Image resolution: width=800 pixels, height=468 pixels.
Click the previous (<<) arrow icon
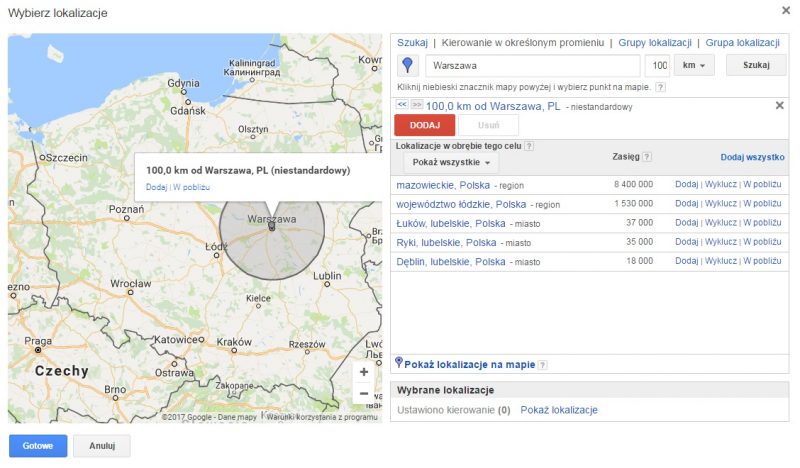pyautogui.click(x=402, y=104)
